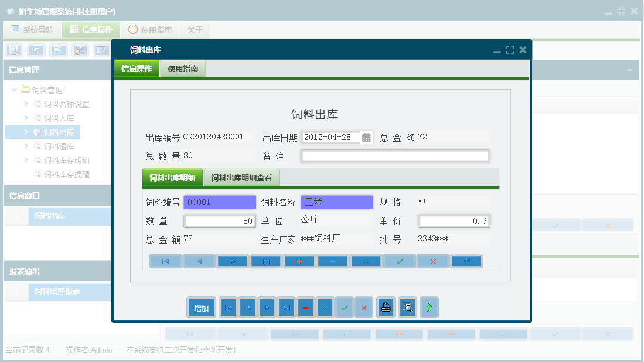Jump to the last record in the bottom toolbar
The width and height of the screenshot is (644, 362).
click(x=287, y=308)
